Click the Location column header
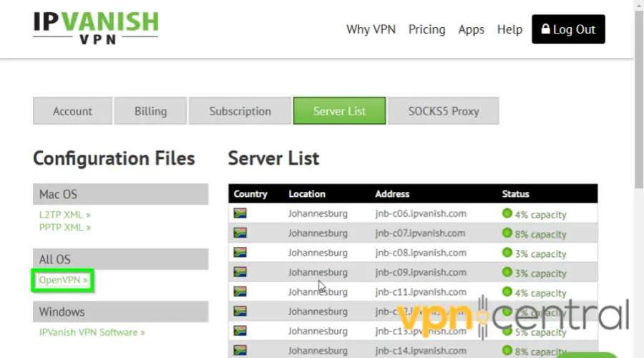 307,193
